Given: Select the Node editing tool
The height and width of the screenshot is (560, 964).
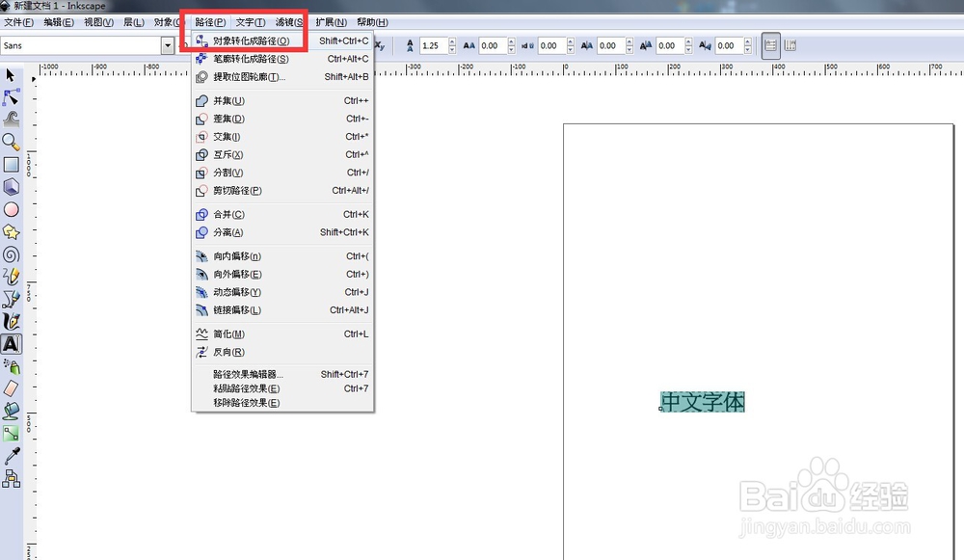Looking at the screenshot, I should tap(12, 97).
